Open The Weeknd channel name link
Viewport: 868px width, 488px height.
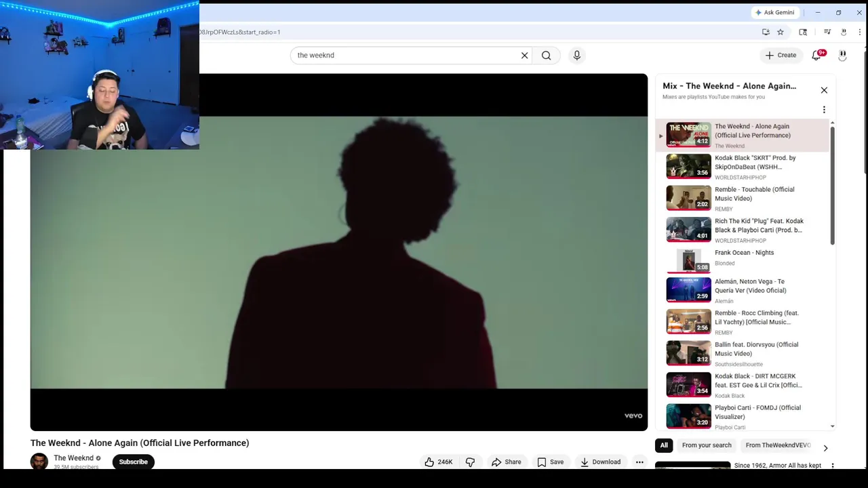(73, 458)
